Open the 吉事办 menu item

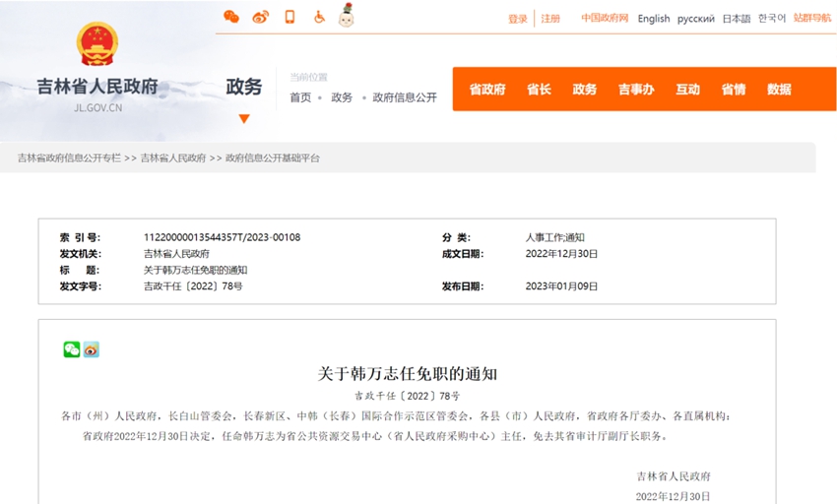[x=636, y=90]
